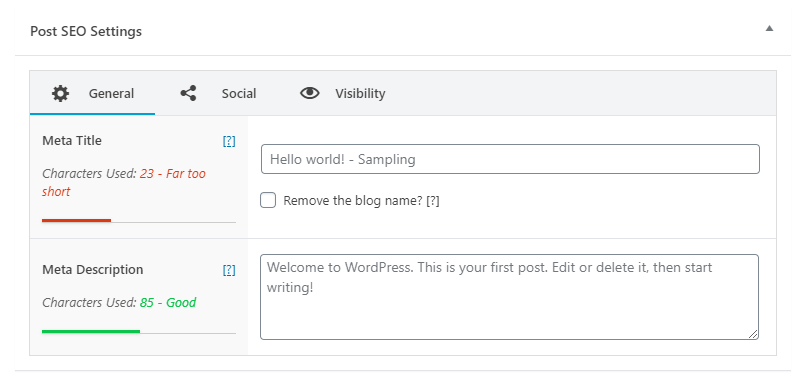807x378 pixels.
Task: Click the Meta Title label
Action: [72, 141]
